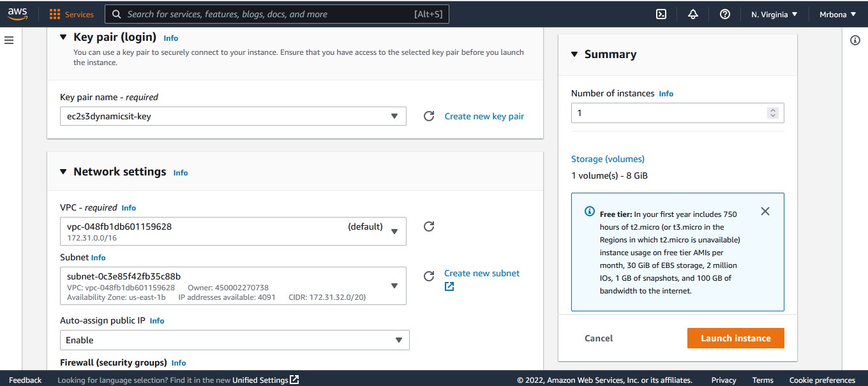Refresh the subnet list
Image resolution: width=868 pixels, height=386 pixels.
[428, 276]
